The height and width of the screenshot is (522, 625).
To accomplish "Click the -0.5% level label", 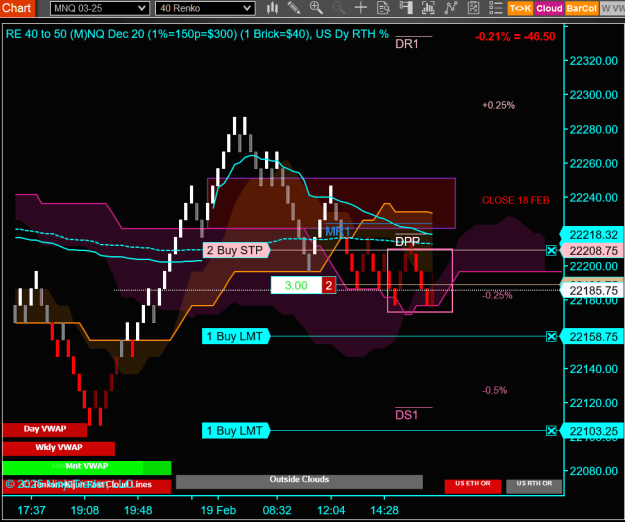I will coord(495,390).
